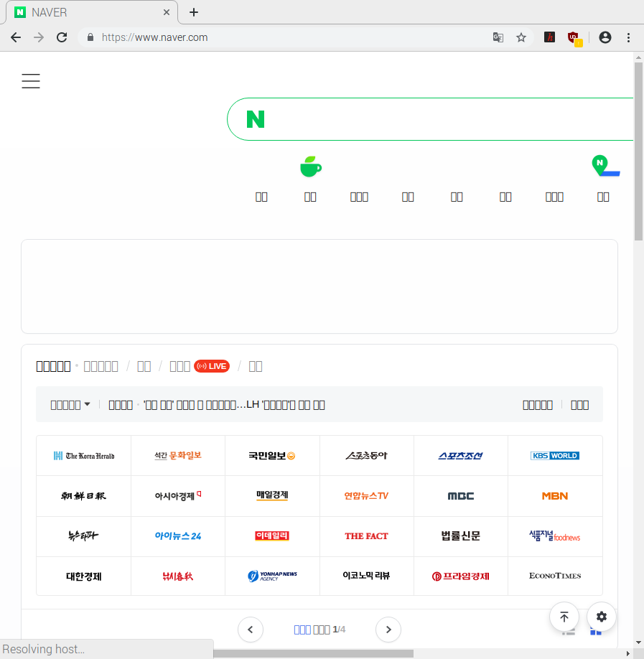Image resolution: width=644 pixels, height=659 pixels.
Task: Open 뉴스타파 publisher logo
Action: click(84, 536)
